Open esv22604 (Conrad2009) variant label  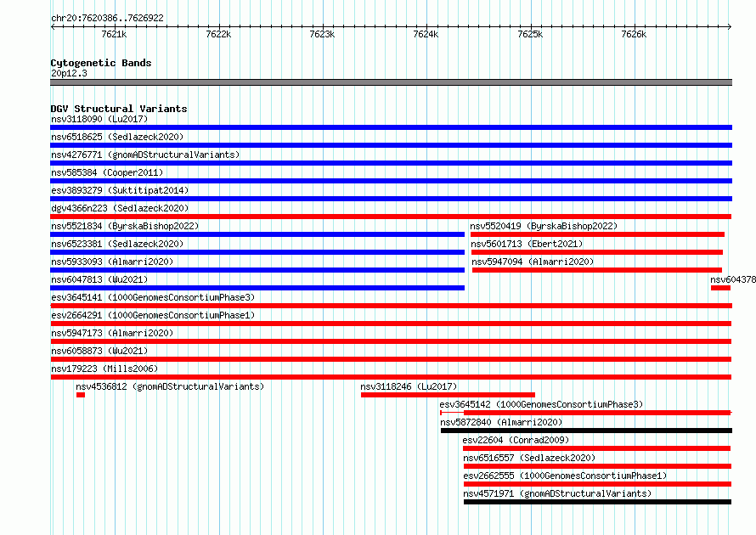coord(516,440)
